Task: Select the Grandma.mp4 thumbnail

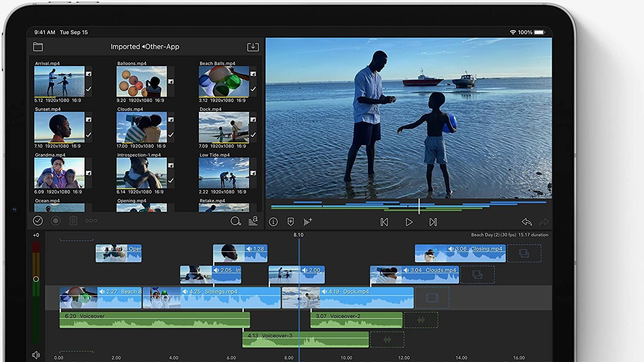Action: [x=59, y=173]
